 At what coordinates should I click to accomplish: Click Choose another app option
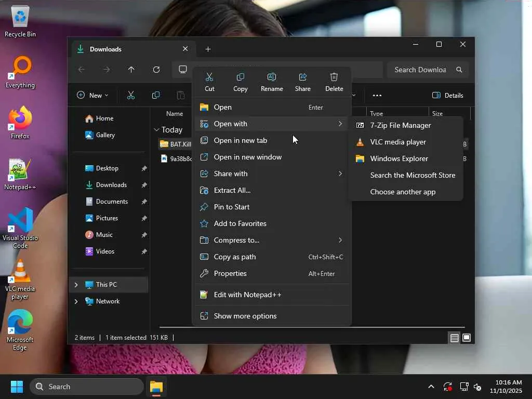(403, 192)
